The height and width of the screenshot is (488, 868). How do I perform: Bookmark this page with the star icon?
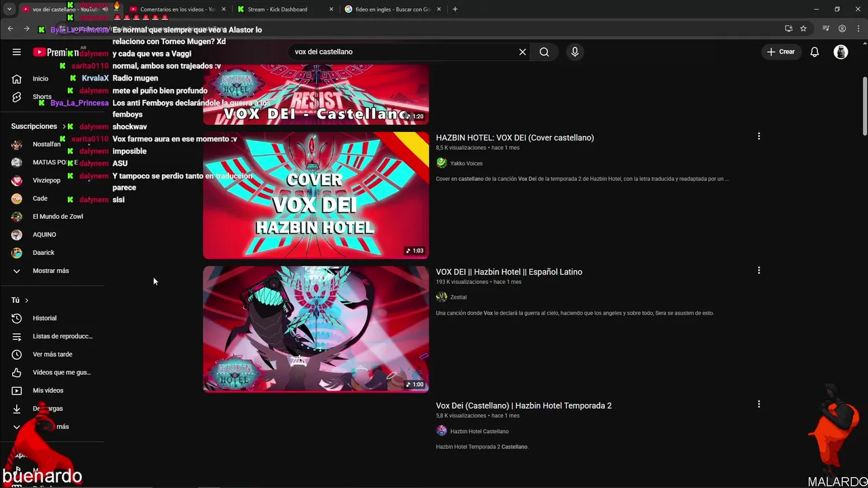point(803,28)
